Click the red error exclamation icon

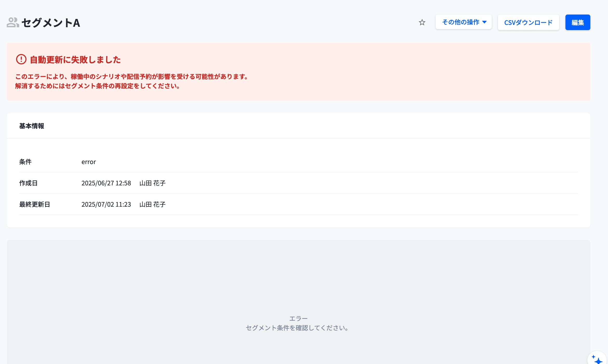(x=21, y=59)
